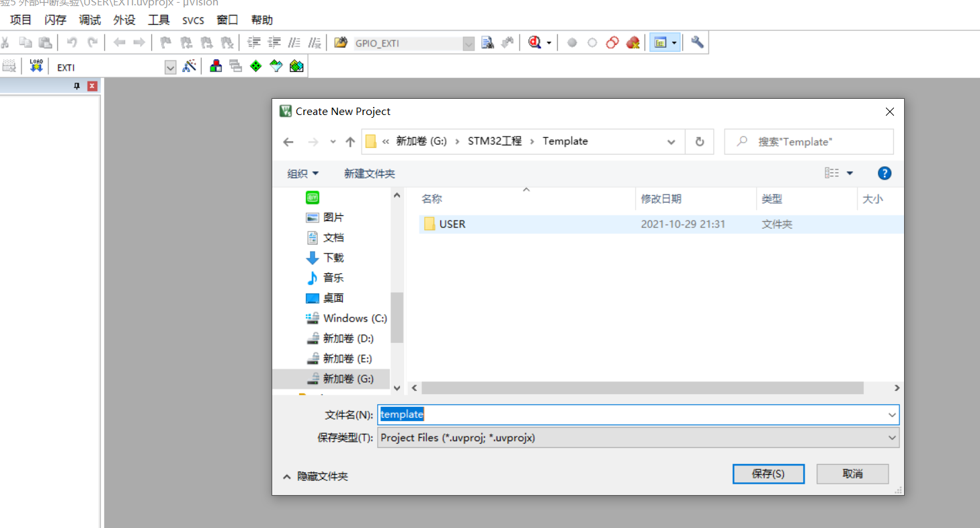Viewport: 980px width, 528px height.
Task: Click Manage Project Items colored blocks icon
Action: (x=216, y=66)
